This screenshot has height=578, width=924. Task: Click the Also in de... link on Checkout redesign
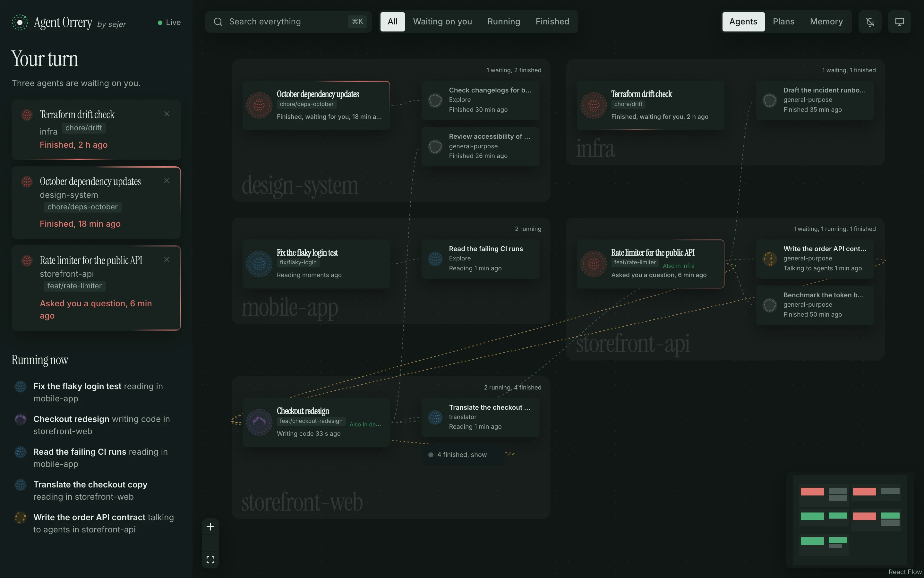365,424
